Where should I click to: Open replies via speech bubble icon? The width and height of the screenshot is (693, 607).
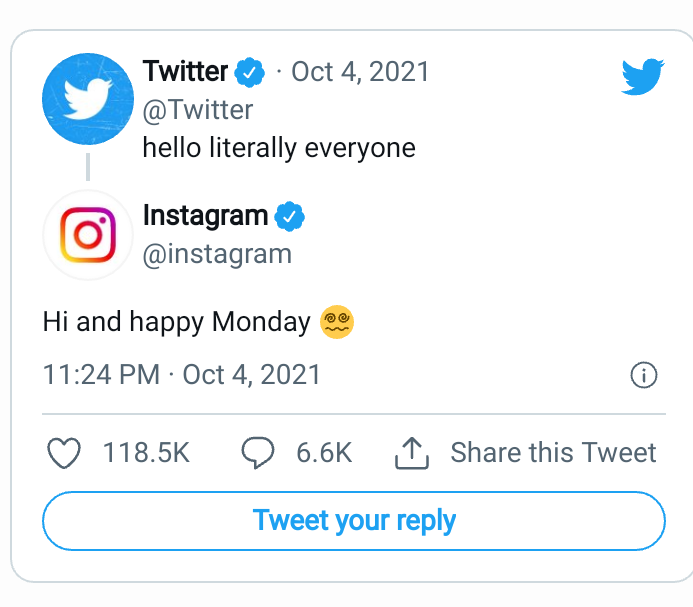click(258, 453)
